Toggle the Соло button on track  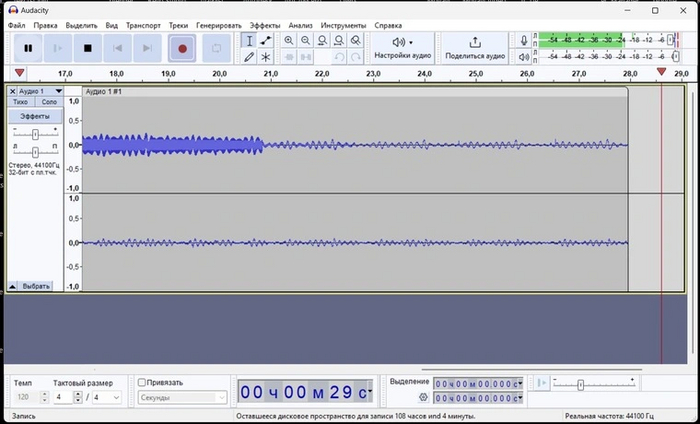click(x=49, y=102)
